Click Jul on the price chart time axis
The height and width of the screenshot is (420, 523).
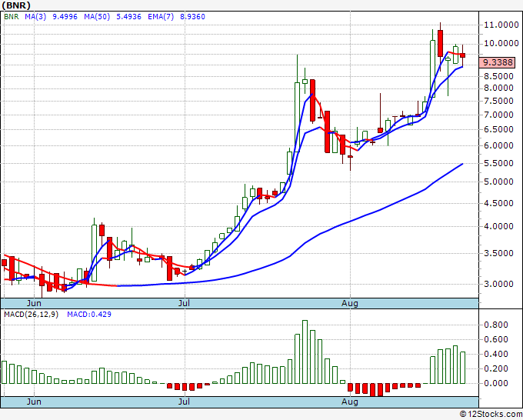coord(184,303)
